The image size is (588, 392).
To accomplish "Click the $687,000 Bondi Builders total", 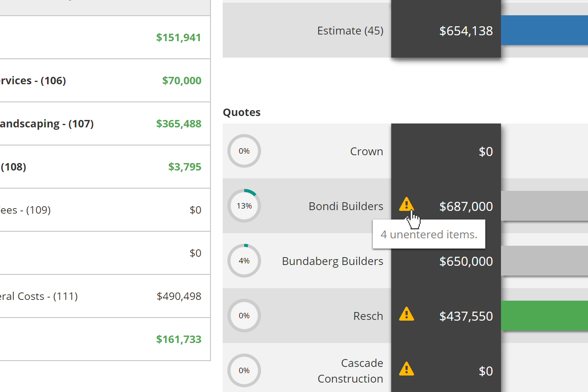I will 466,206.
